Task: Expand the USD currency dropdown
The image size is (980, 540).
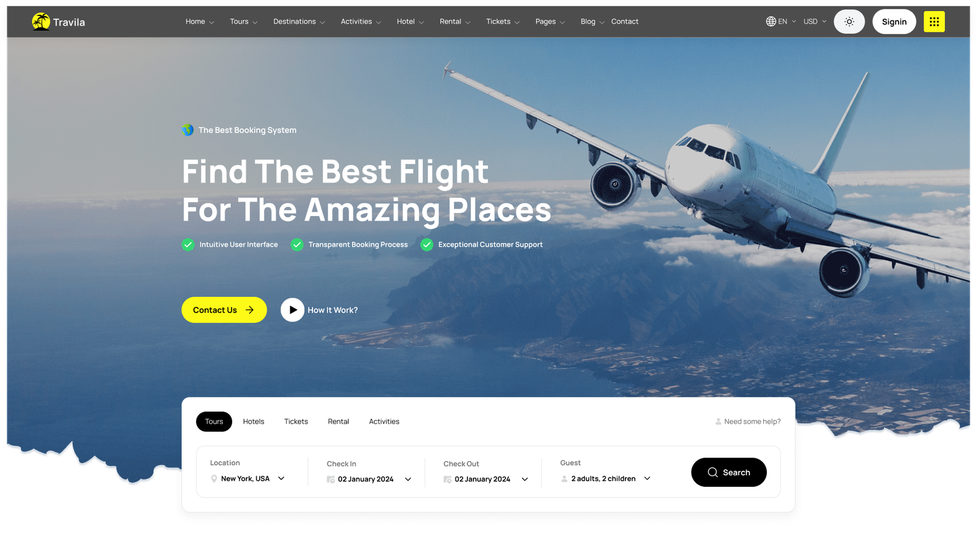Action: (815, 21)
